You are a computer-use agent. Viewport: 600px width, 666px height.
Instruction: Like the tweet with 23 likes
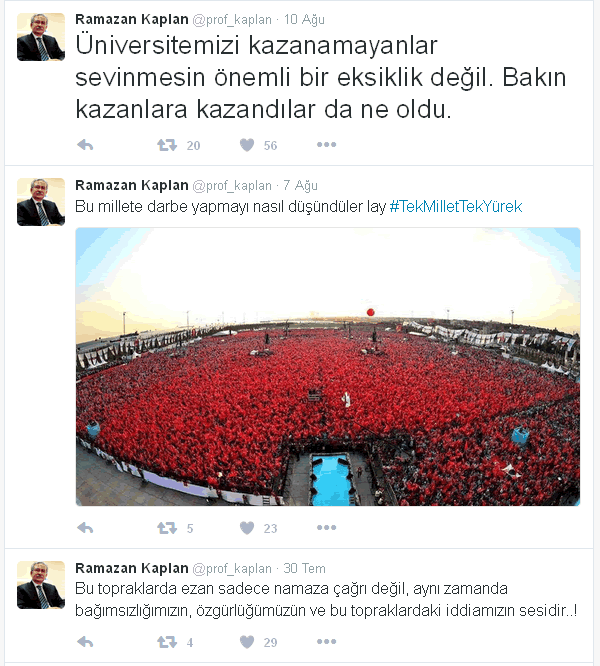pyautogui.click(x=247, y=528)
